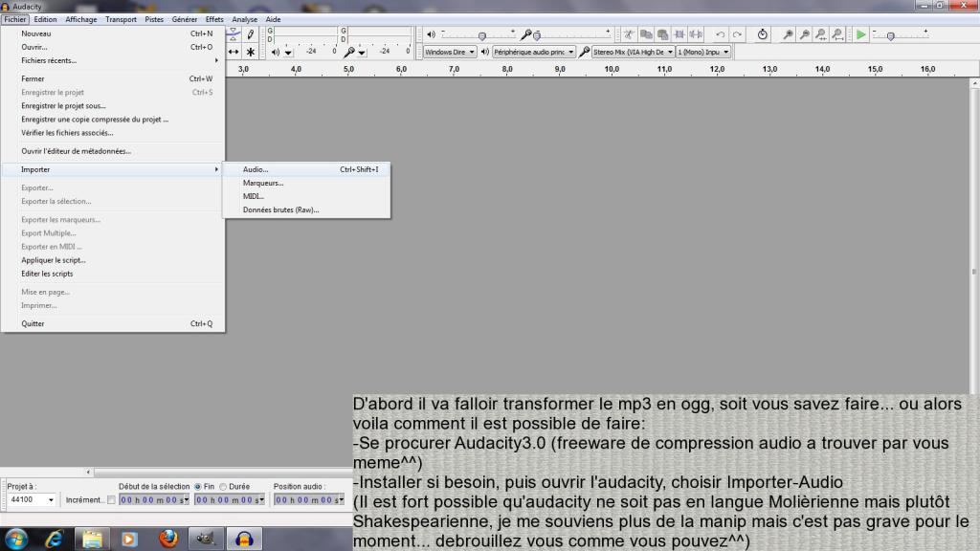Image resolution: width=980 pixels, height=551 pixels.
Task: Select the Multi-tool asterisk icon
Action: [251, 52]
